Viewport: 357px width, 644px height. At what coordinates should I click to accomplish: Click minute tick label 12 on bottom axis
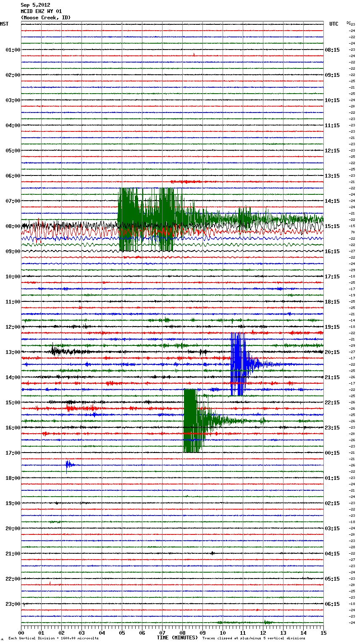pos(263,633)
